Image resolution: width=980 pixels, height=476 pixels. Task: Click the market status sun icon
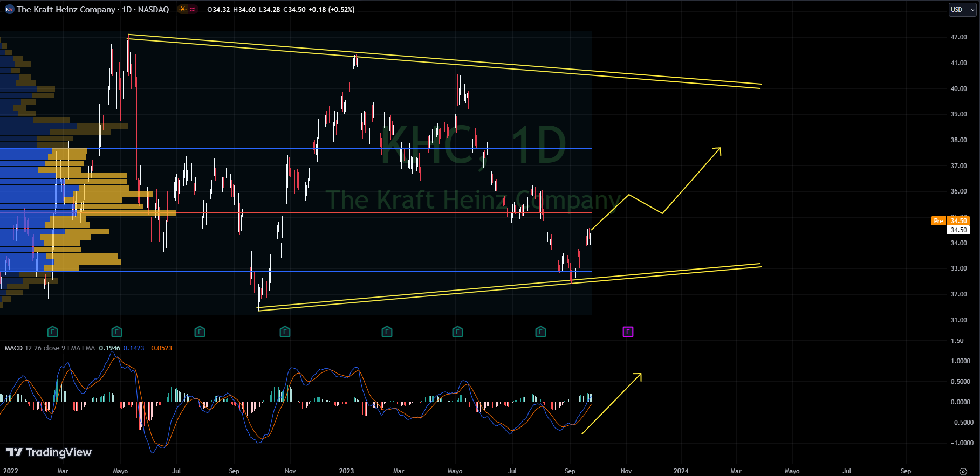(183, 9)
